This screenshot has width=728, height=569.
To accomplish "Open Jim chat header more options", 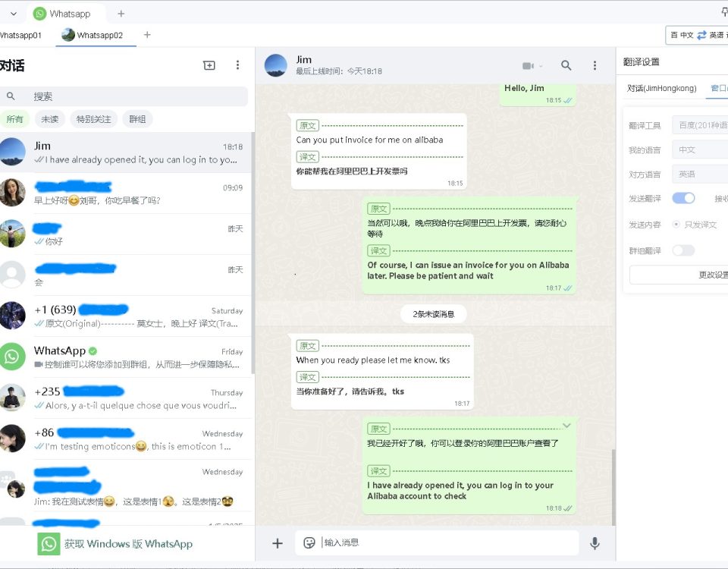I will 595,65.
